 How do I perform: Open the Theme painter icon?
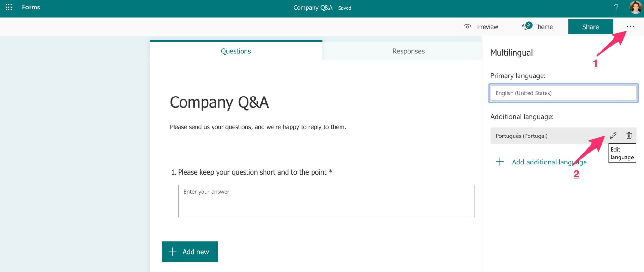[527, 26]
